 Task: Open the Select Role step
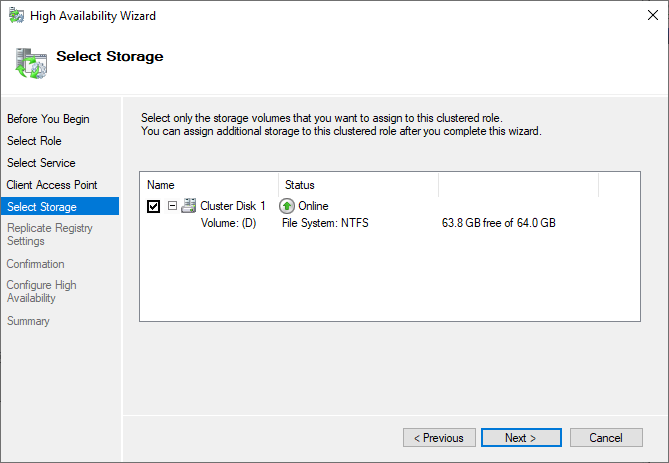[x=34, y=141]
